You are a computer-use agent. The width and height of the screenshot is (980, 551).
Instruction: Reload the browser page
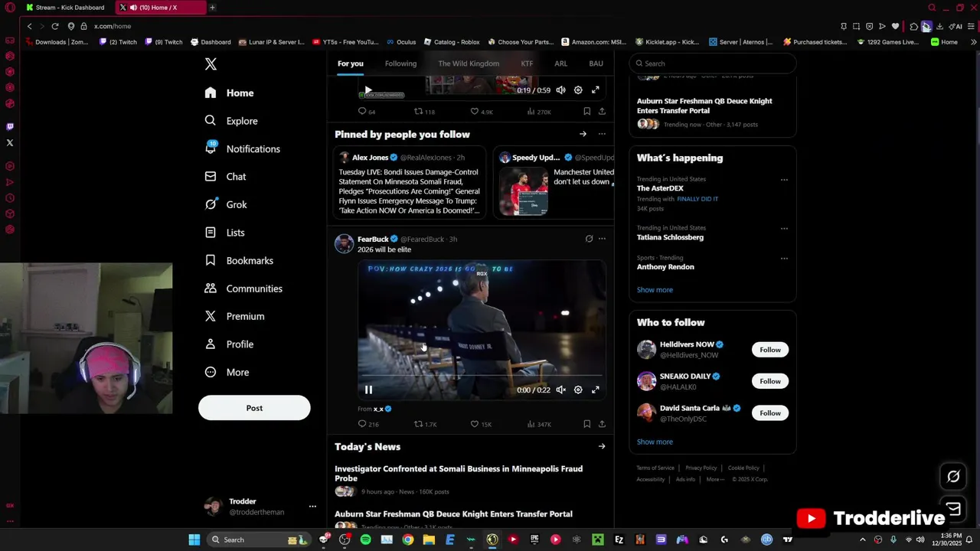pyautogui.click(x=55, y=26)
